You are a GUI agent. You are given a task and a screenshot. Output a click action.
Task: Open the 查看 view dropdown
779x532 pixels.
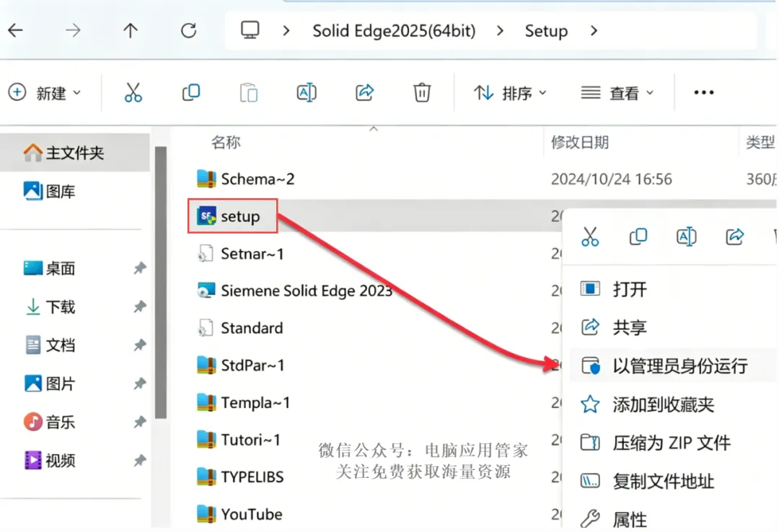point(617,93)
